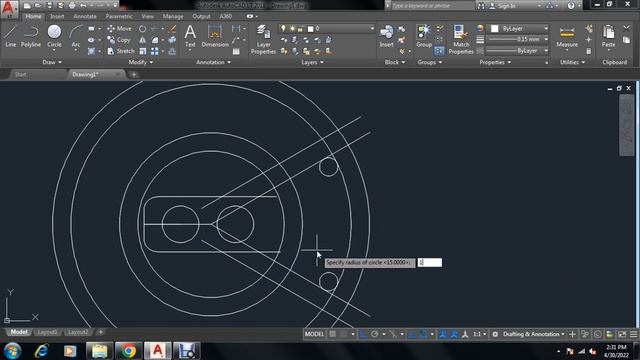Click the Erase tool icon
Viewport: 640px width, 360px height.
(172, 29)
